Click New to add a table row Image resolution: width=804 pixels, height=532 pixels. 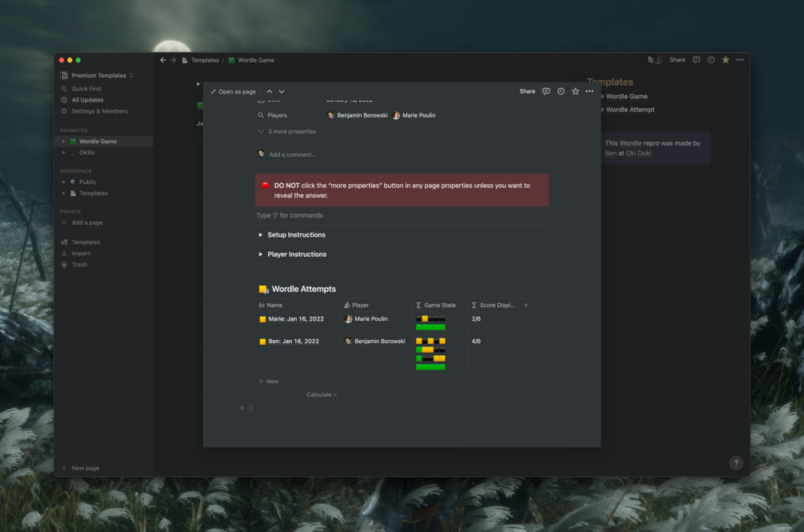pos(268,382)
